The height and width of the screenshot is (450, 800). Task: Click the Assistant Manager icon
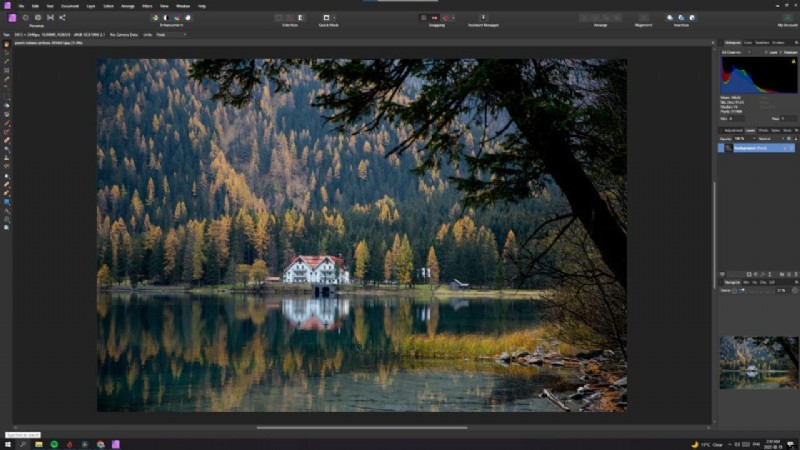[483, 17]
